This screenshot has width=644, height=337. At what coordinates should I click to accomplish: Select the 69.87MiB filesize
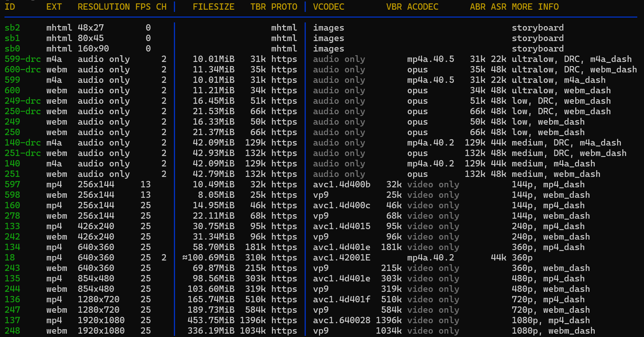(x=214, y=268)
